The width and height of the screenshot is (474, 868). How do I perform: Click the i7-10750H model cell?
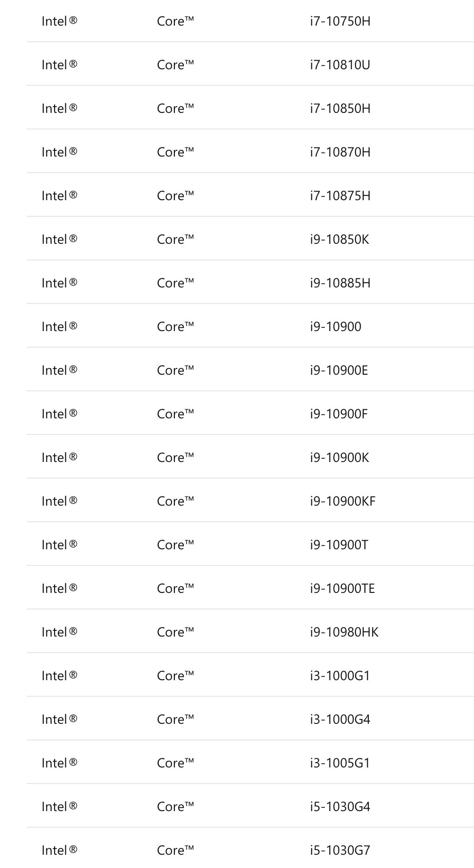click(x=340, y=21)
